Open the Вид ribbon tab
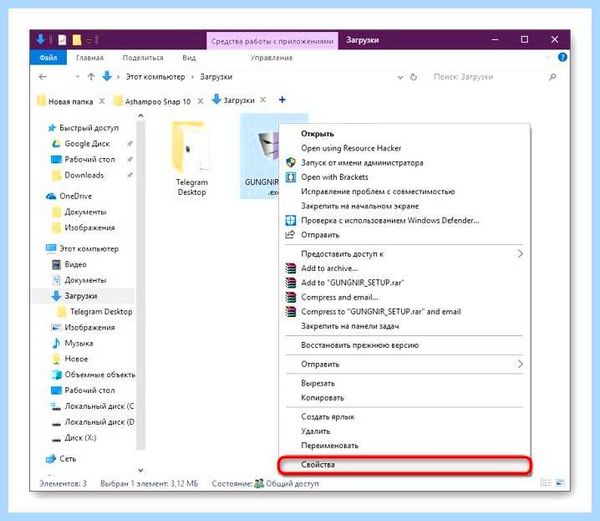600x521 pixels. click(x=189, y=57)
